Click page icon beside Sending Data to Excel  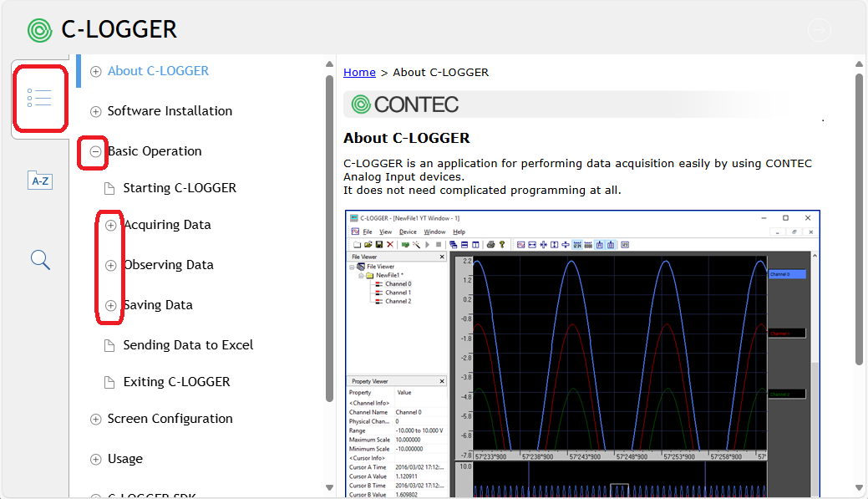[x=110, y=345]
